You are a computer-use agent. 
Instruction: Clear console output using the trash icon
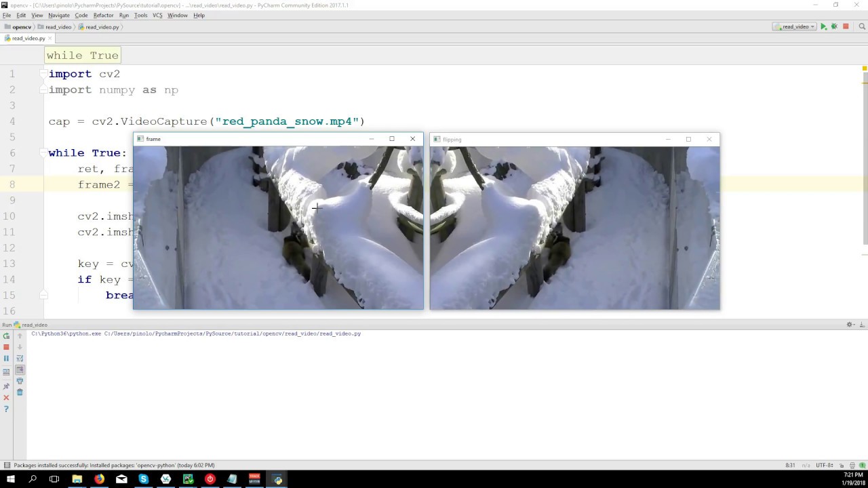(x=20, y=392)
